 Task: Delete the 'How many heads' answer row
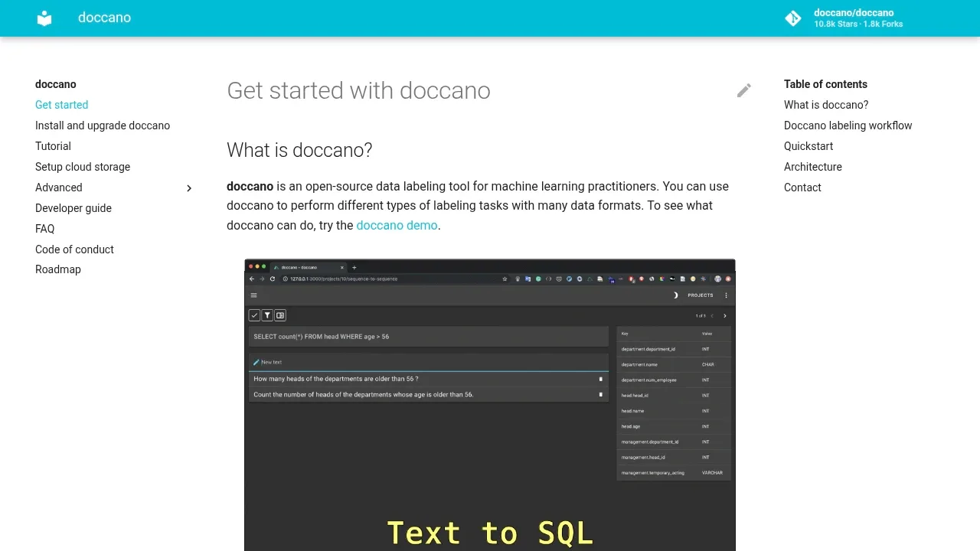click(600, 379)
